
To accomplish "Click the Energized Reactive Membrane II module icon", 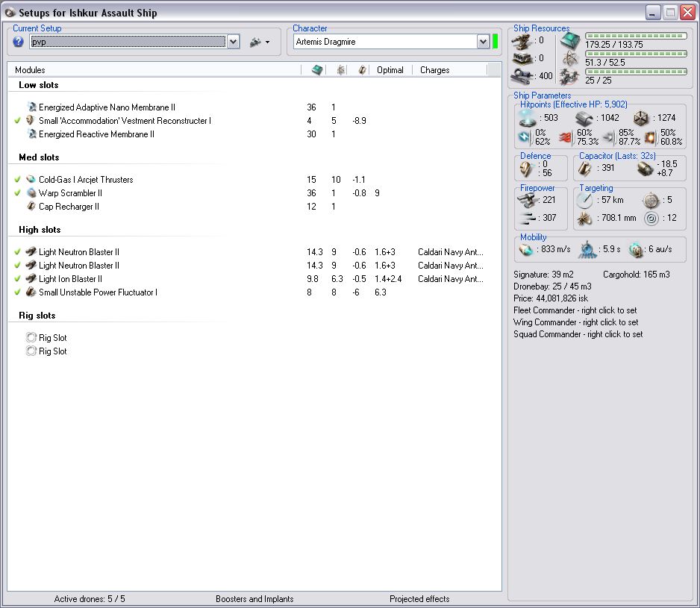I will (x=31, y=134).
